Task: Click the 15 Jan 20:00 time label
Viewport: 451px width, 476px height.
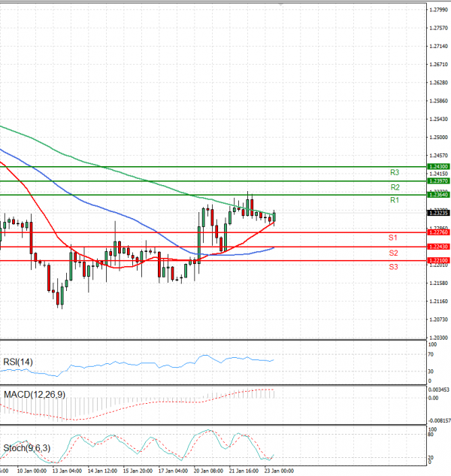Action: (x=138, y=471)
